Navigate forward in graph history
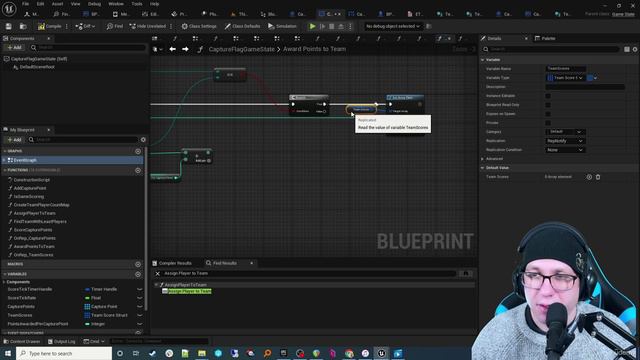 pyautogui.click(x=185, y=49)
